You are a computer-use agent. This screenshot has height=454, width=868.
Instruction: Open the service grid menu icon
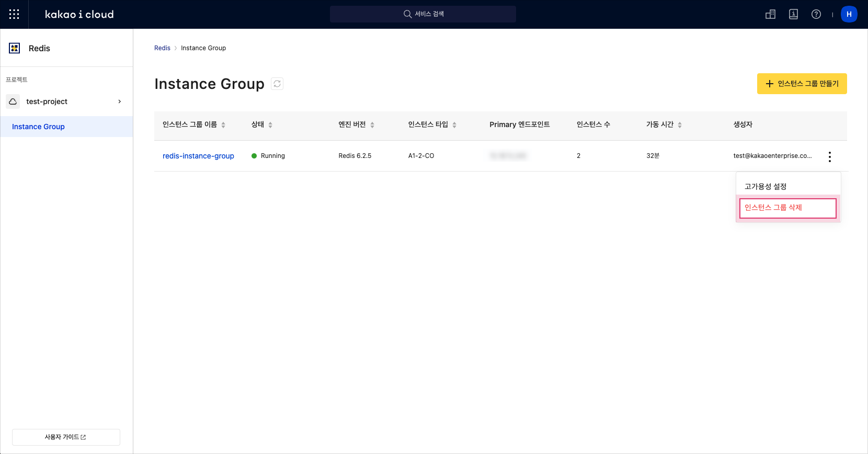pyautogui.click(x=14, y=14)
